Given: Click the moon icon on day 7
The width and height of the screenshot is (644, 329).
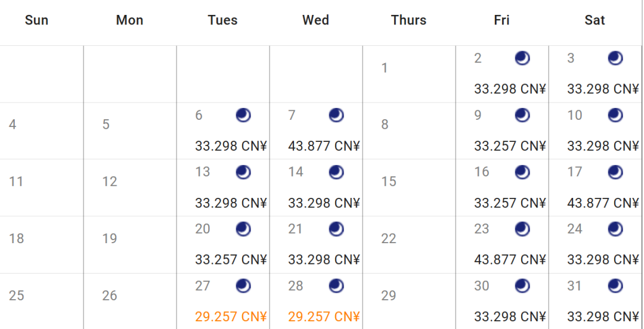Looking at the screenshot, I should click(x=336, y=115).
